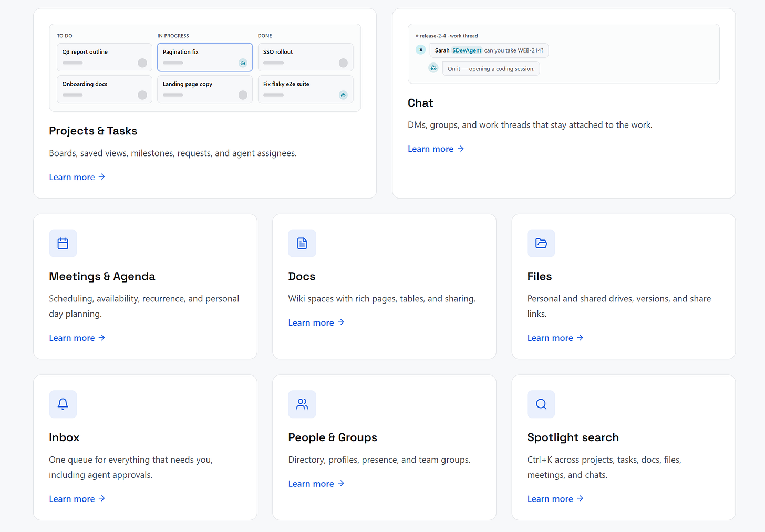Click the Chat heading
765x532 pixels.
click(420, 103)
